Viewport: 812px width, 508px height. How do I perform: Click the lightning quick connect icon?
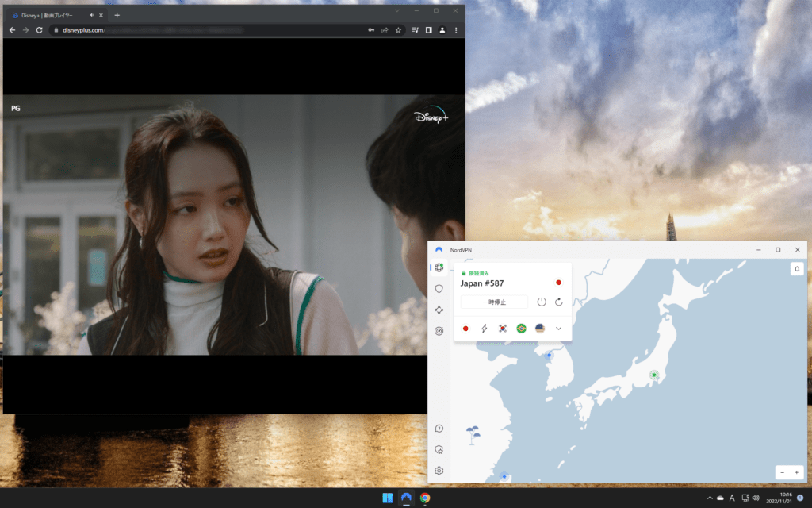coord(485,329)
